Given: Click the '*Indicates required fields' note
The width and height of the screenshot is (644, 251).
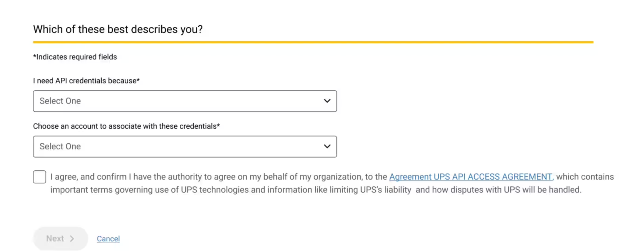Looking at the screenshot, I should (x=75, y=57).
